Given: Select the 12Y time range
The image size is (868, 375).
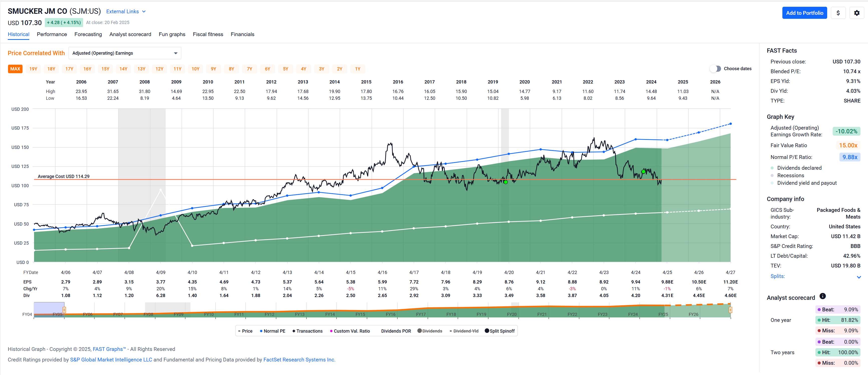Looking at the screenshot, I should 159,69.
